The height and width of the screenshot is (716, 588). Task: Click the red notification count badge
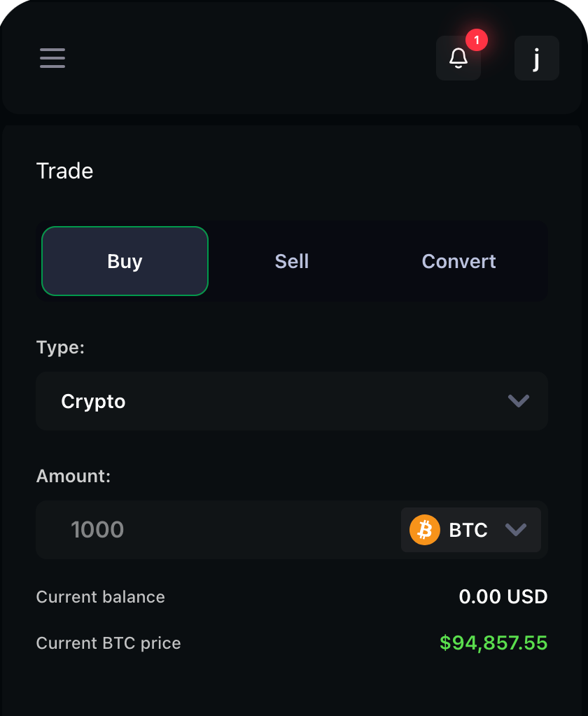(x=477, y=41)
